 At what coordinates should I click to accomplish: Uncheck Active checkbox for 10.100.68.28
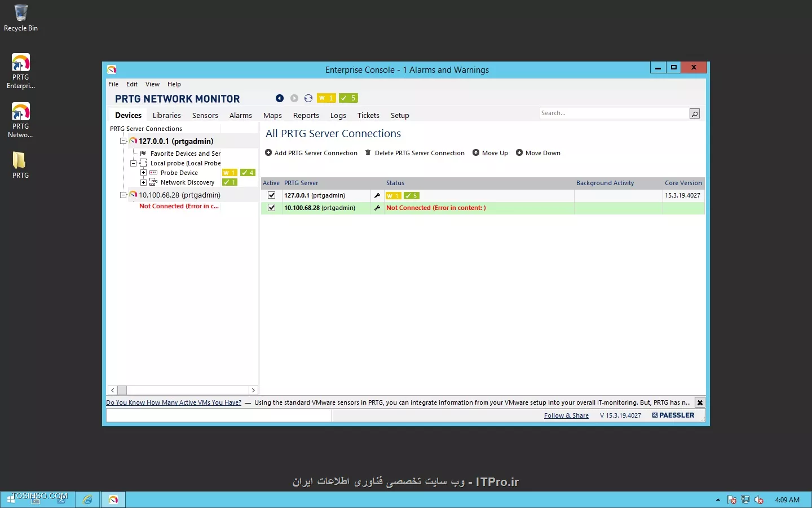click(271, 208)
